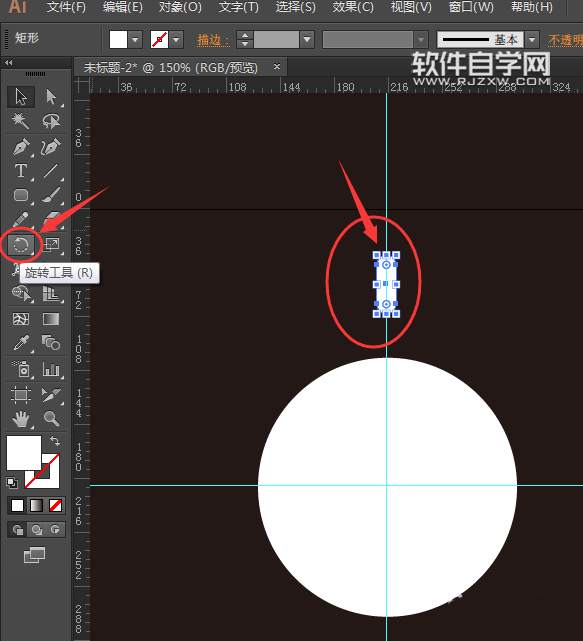Select the Hand tool
Screen dimensions: 583x641
pos(20,419)
